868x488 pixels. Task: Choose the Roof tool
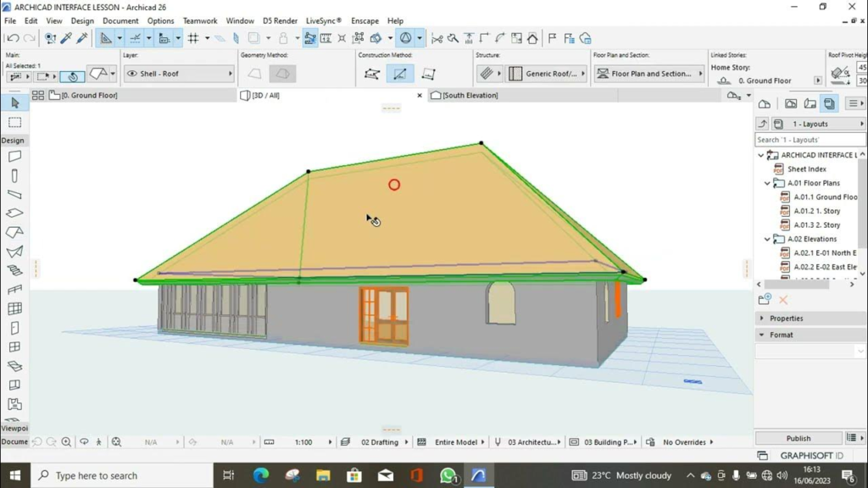15,232
